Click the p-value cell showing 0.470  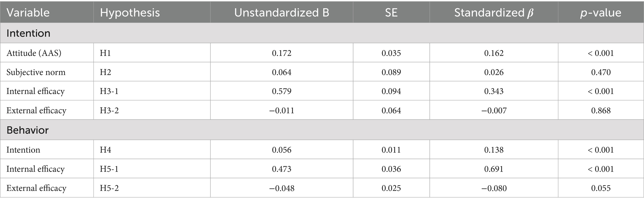tap(601, 72)
